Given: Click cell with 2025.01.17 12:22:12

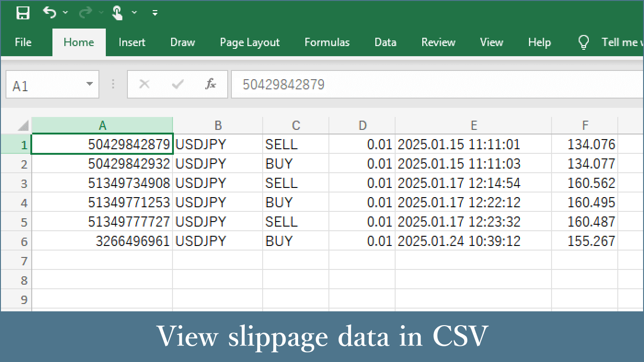Looking at the screenshot, I should [474, 202].
